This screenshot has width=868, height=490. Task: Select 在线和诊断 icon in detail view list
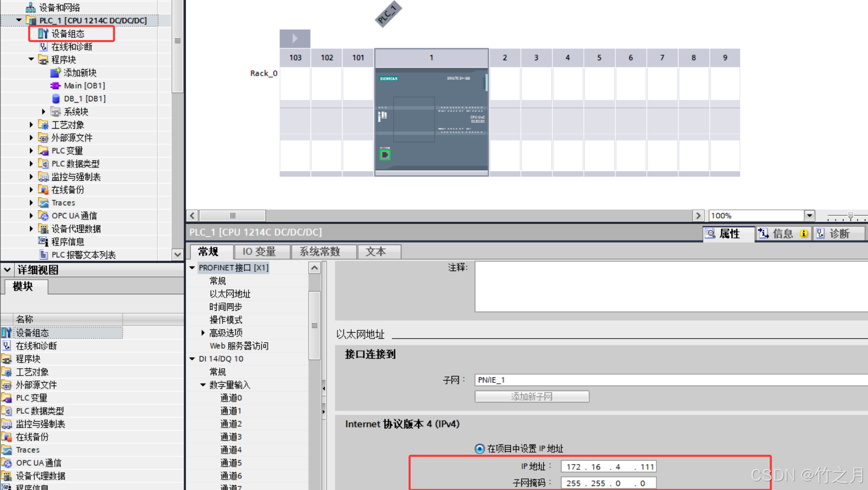(7, 346)
